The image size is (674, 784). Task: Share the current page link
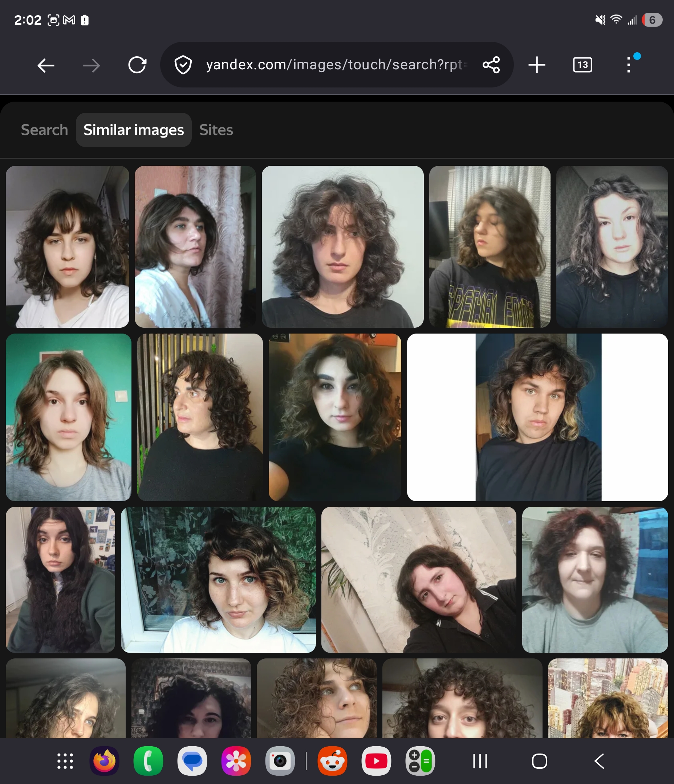tap(491, 65)
